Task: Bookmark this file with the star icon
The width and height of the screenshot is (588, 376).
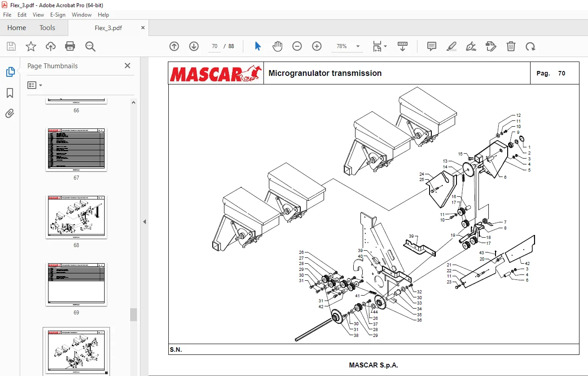Action: [31, 46]
